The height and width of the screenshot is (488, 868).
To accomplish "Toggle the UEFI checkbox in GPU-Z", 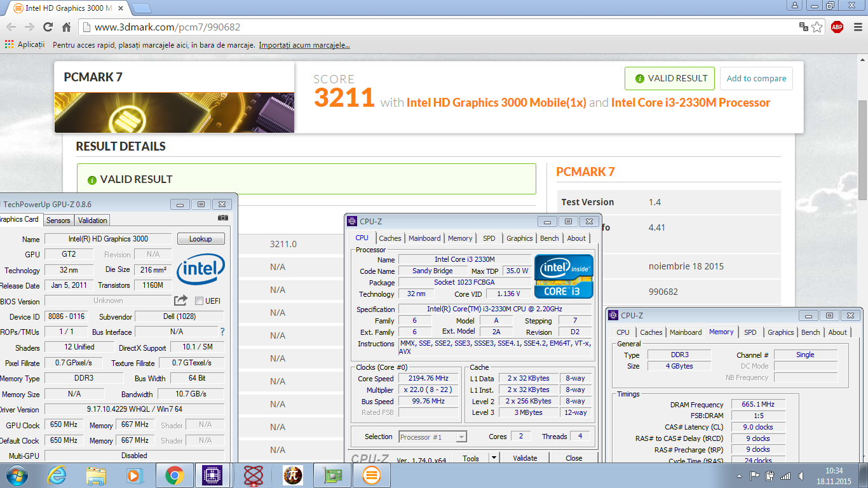I will click(199, 301).
